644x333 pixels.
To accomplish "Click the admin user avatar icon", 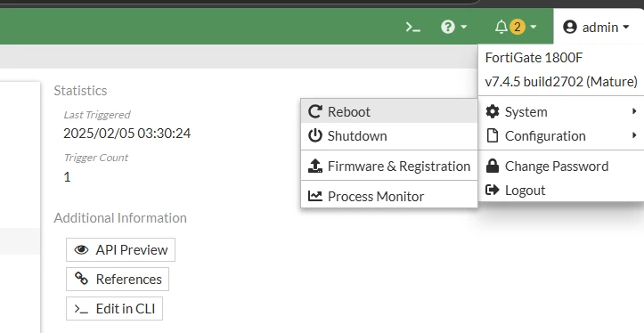I will pos(570,27).
